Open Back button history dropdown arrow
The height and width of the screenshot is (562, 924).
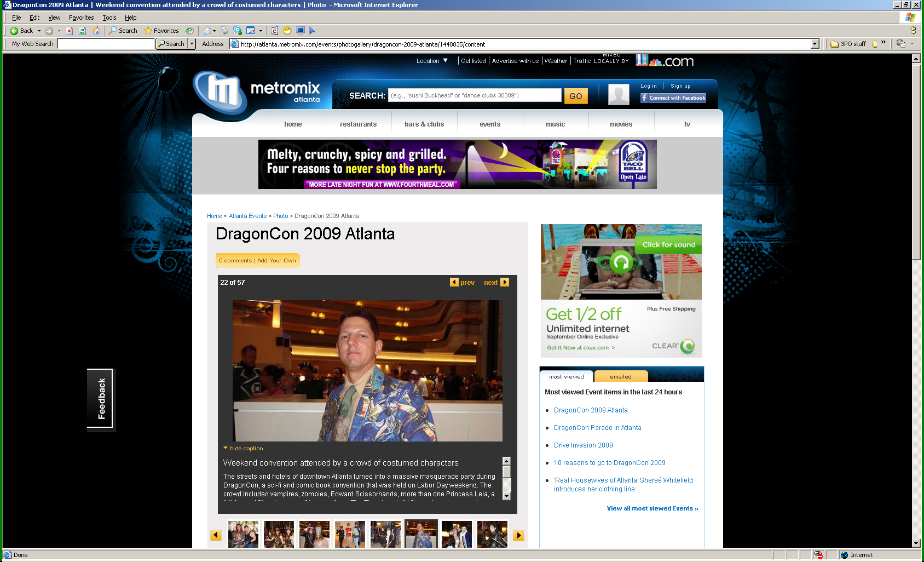[39, 31]
